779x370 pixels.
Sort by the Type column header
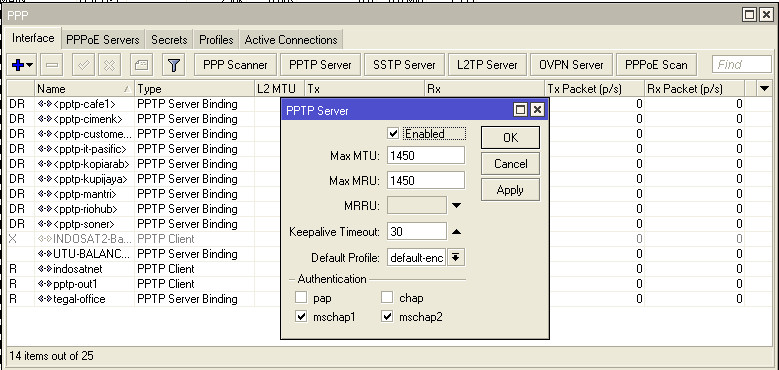pyautogui.click(x=194, y=89)
